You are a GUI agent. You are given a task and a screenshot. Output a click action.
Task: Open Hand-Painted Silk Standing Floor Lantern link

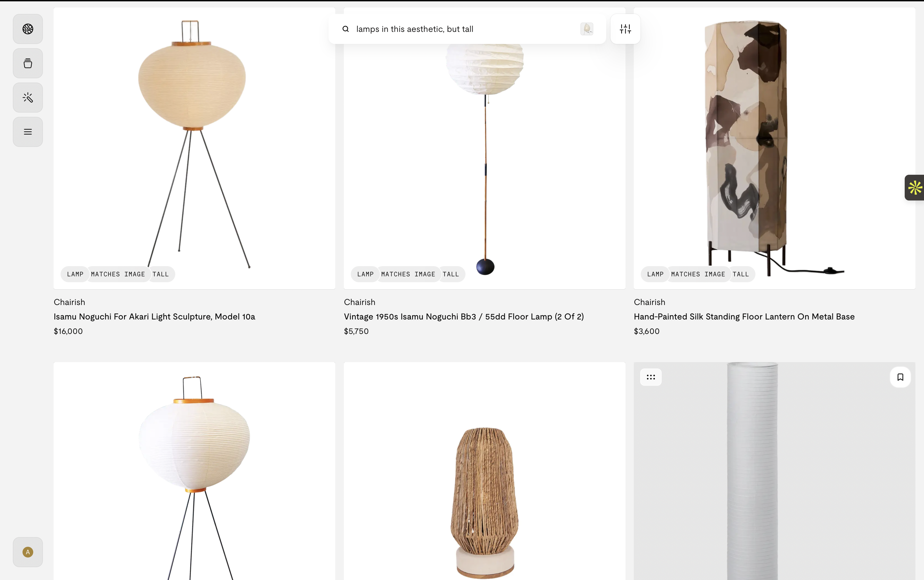tap(744, 317)
